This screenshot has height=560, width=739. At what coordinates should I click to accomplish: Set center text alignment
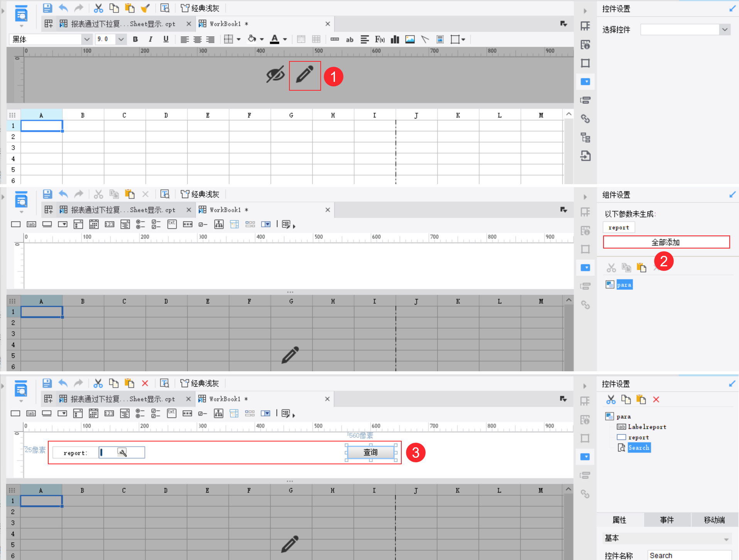point(198,39)
